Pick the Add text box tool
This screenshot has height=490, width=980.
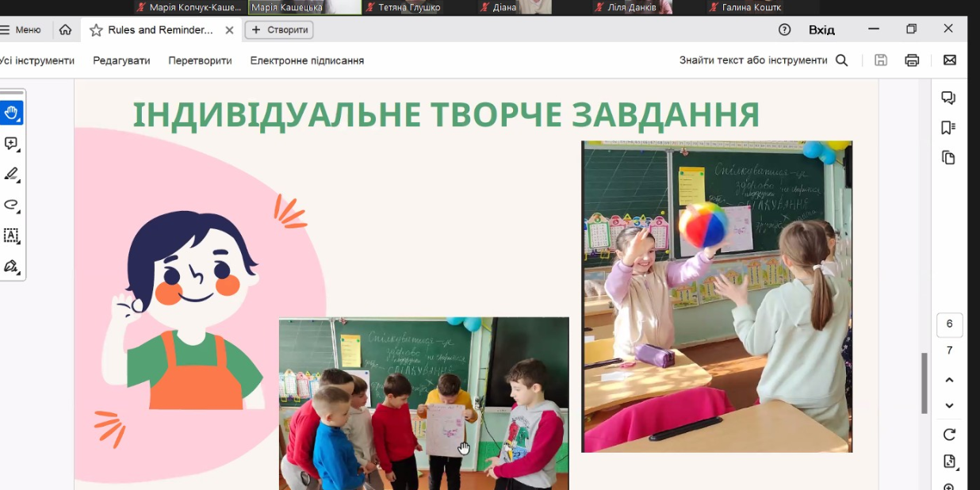pyautogui.click(x=11, y=235)
